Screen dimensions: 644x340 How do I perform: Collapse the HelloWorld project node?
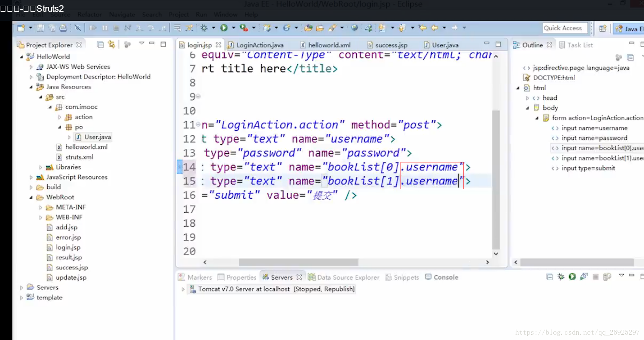(22, 57)
